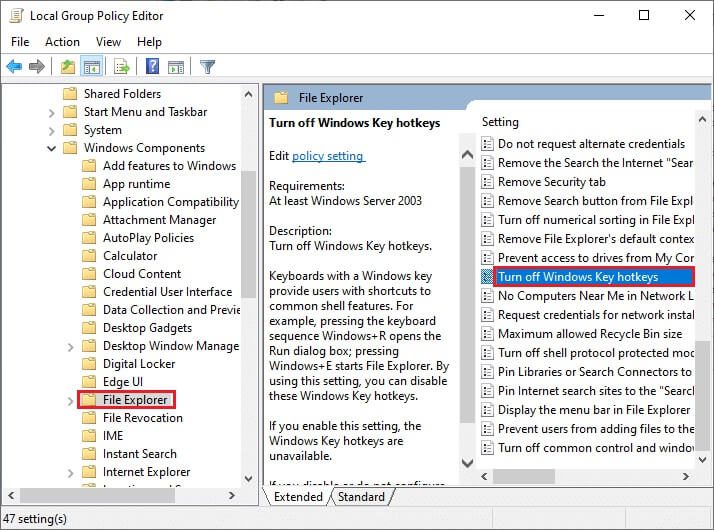Click the Forward arrow toolbar icon
Screen dimensions: 714x530
coord(36,67)
